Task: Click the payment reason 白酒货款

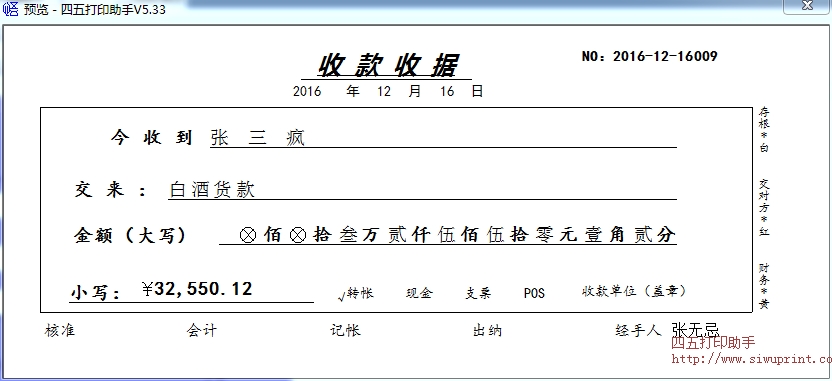Action: (212, 189)
